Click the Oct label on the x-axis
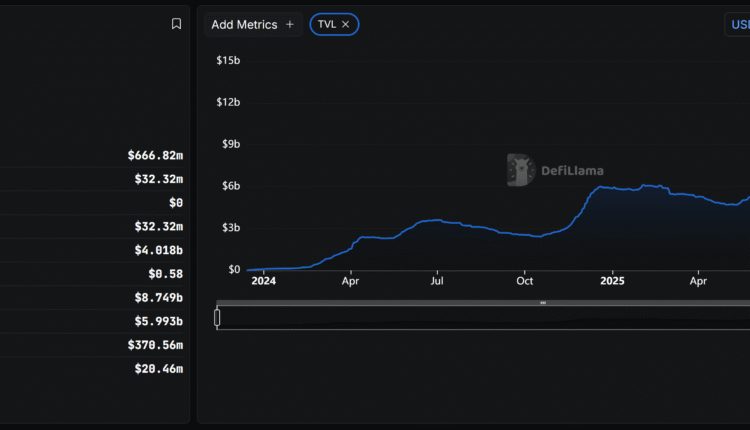 (525, 282)
